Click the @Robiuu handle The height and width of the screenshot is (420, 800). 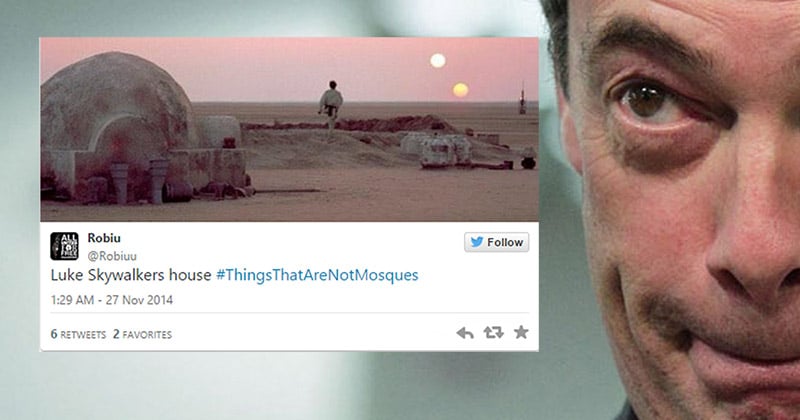pos(112,256)
